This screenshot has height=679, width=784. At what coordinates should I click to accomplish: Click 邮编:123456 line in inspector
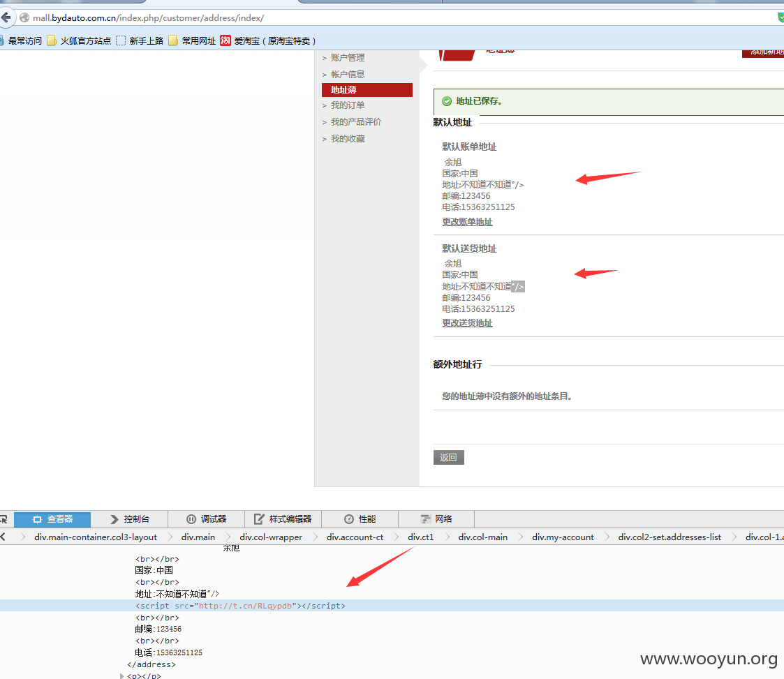pyautogui.click(x=158, y=629)
